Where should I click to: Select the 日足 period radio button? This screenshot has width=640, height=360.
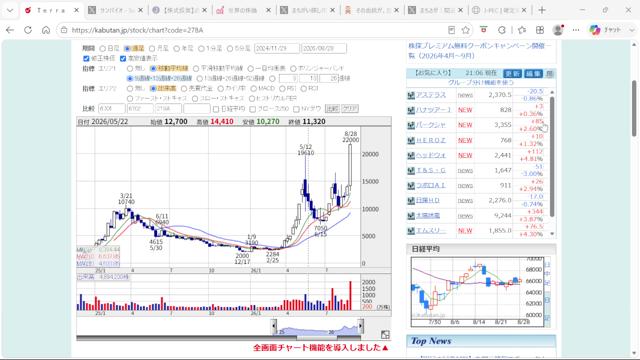pos(103,49)
